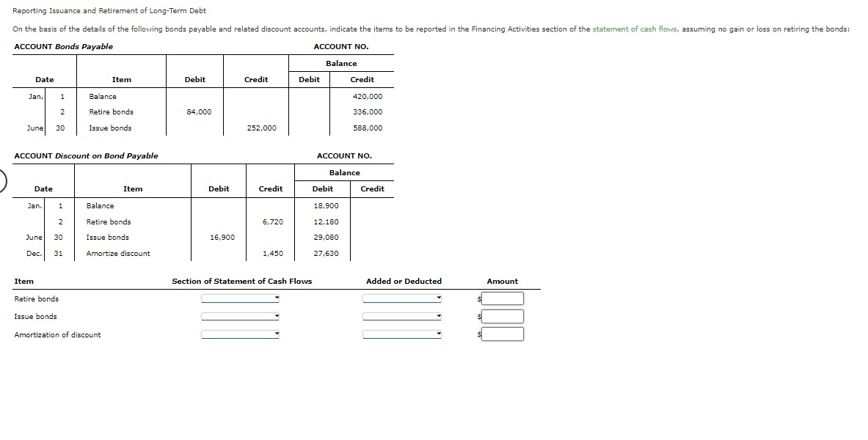868x440 pixels.
Task: Open the Section dropdown for Issue bonds
Action: click(238, 316)
